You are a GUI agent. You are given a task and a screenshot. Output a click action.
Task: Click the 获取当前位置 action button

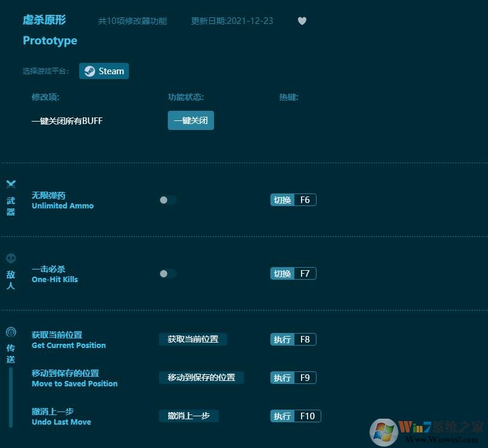point(193,339)
